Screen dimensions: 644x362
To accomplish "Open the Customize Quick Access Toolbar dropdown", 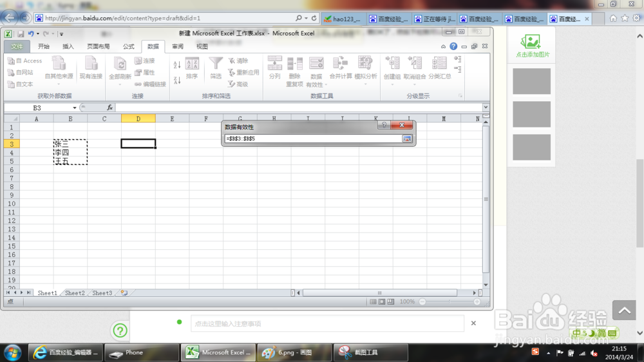I will pyautogui.click(x=61, y=33).
